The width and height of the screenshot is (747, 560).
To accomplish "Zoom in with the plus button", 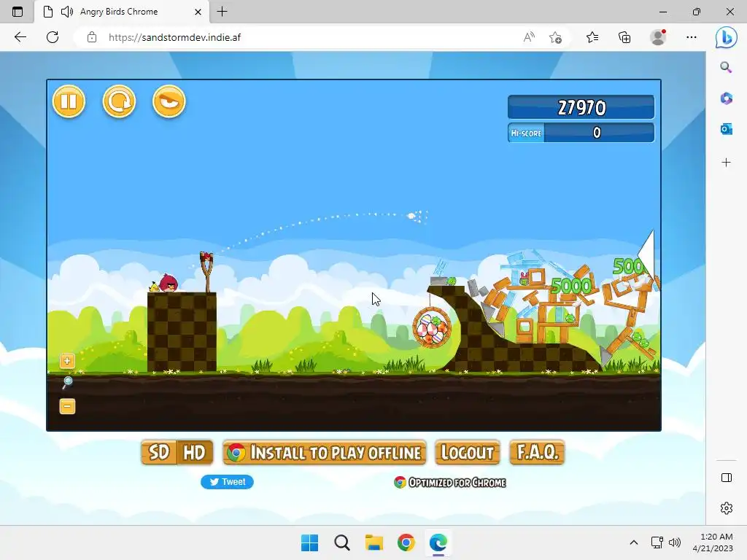I will pyautogui.click(x=67, y=361).
